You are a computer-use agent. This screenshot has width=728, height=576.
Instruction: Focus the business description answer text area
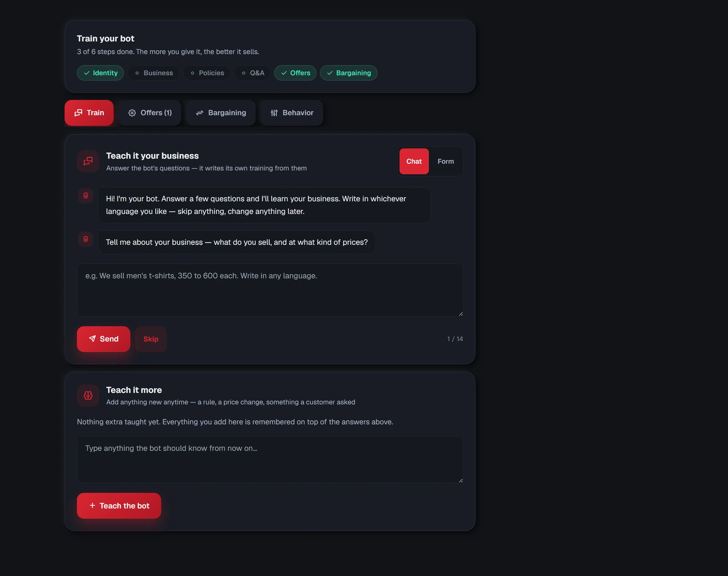(270, 290)
